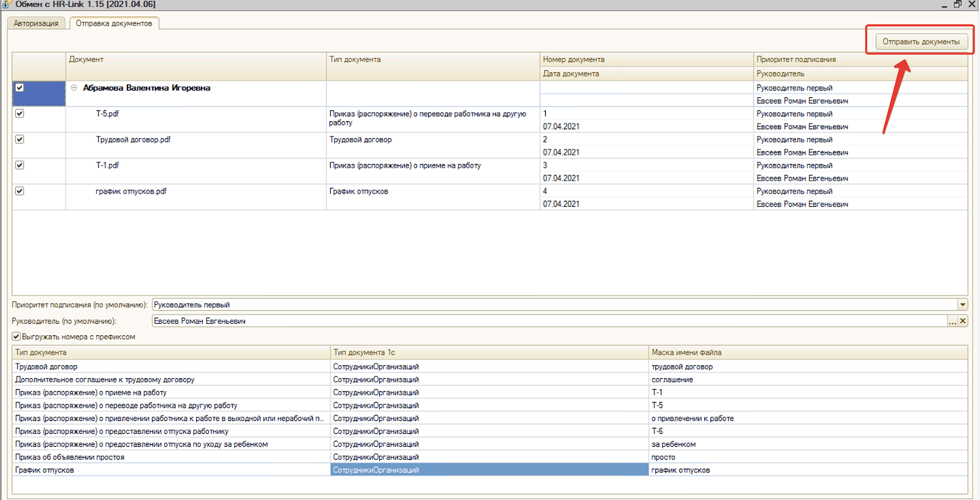This screenshot has height=500, width=980.
Task: Click file mask cell 'просто'
Action: (809, 457)
